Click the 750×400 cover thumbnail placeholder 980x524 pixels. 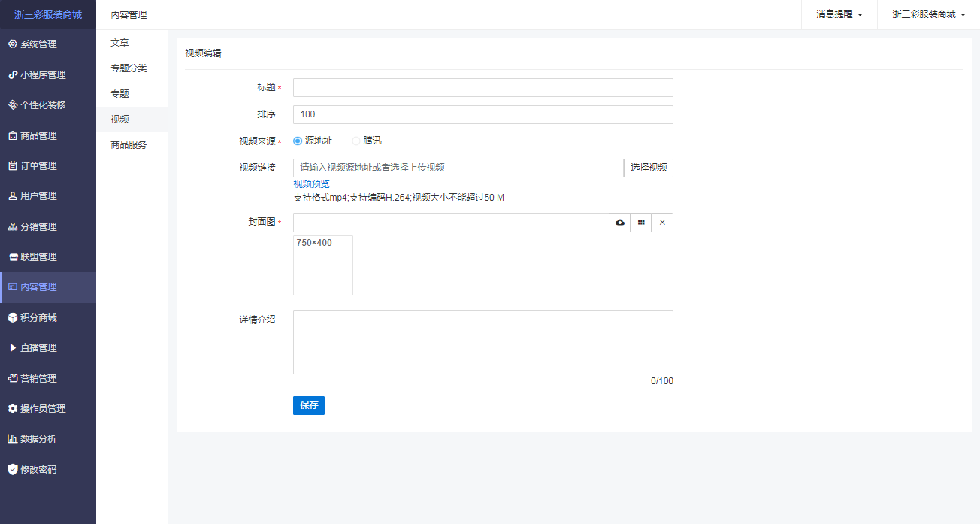tap(323, 265)
